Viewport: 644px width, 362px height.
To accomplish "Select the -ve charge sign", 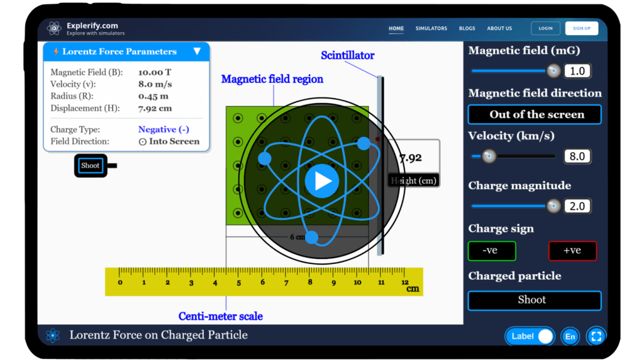I will click(x=492, y=251).
